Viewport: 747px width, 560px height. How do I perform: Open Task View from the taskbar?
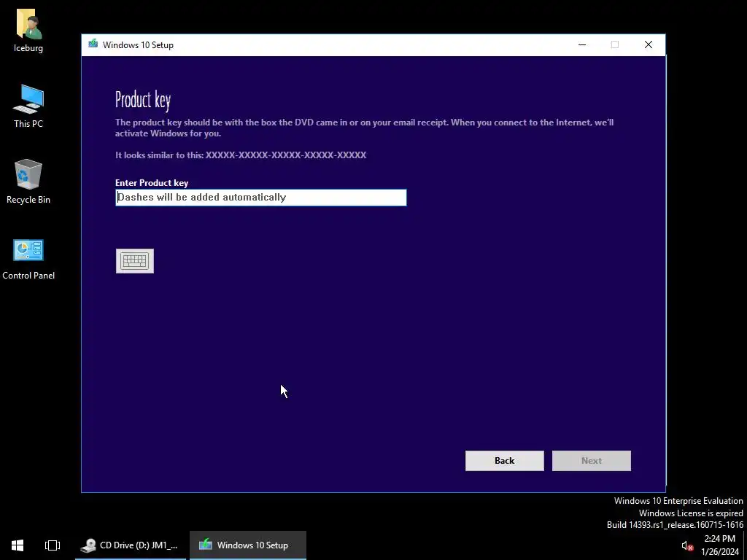tap(53, 545)
